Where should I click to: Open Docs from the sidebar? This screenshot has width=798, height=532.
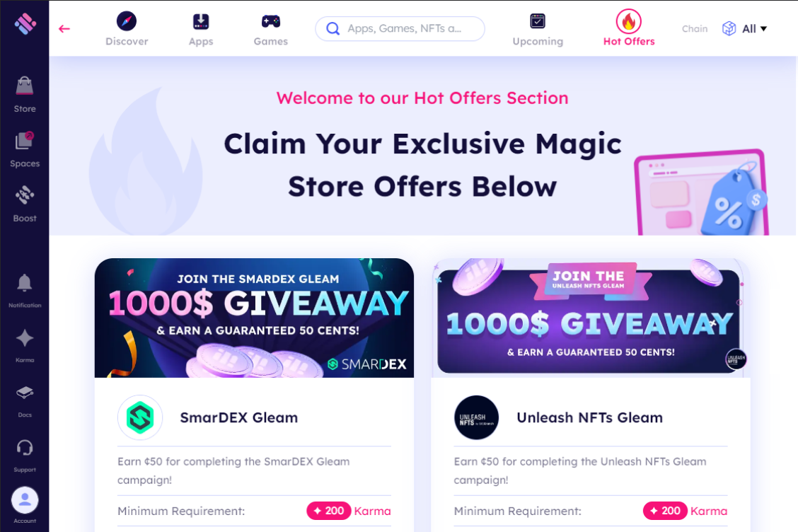(x=25, y=400)
